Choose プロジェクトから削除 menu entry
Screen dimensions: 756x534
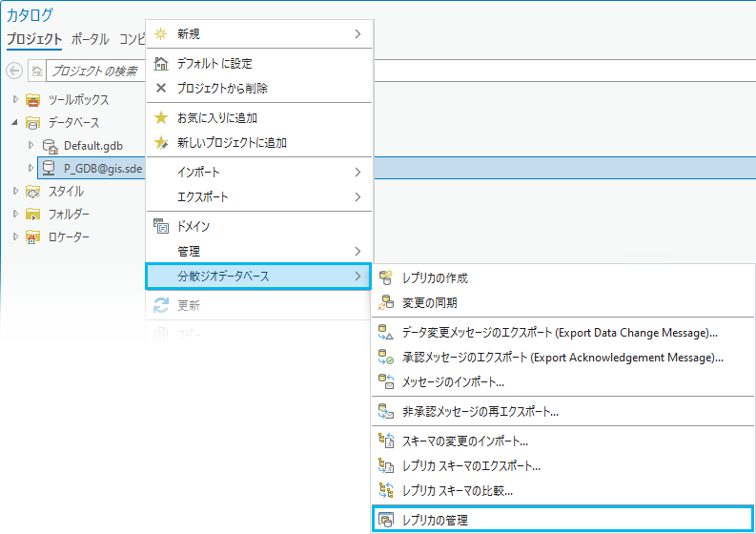[x=259, y=89]
